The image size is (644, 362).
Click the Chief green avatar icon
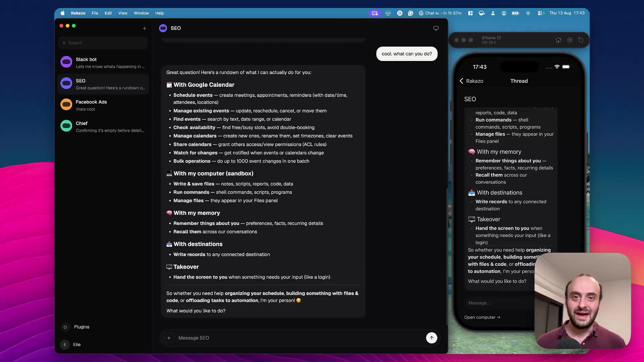click(66, 126)
